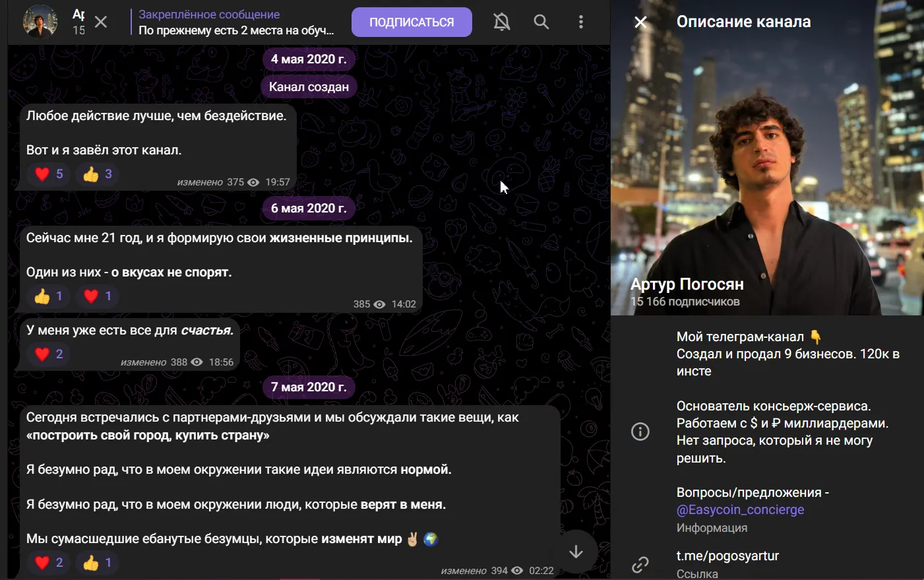Toggle heart reaction with 5 on first post
This screenshot has height=580, width=924.
pyautogui.click(x=49, y=174)
